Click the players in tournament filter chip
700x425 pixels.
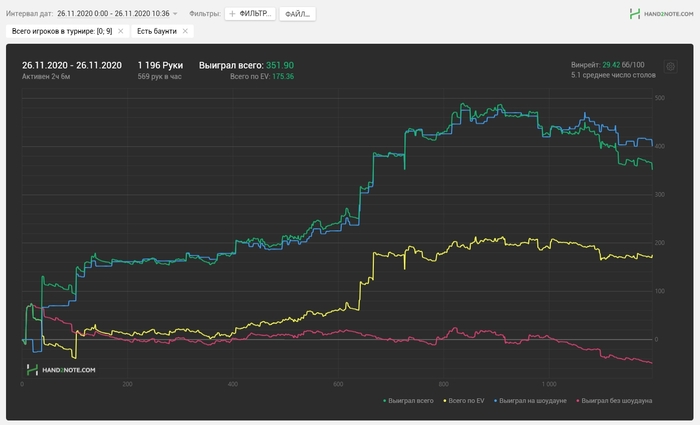(x=62, y=31)
